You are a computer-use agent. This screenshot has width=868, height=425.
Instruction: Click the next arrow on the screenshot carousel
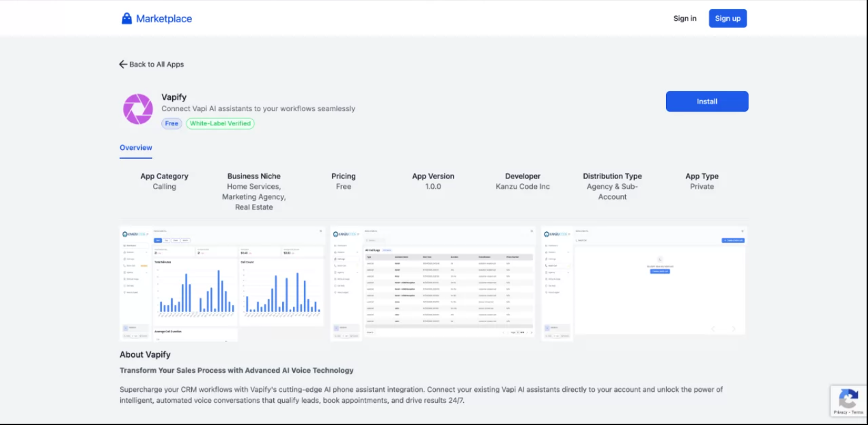coord(733,329)
